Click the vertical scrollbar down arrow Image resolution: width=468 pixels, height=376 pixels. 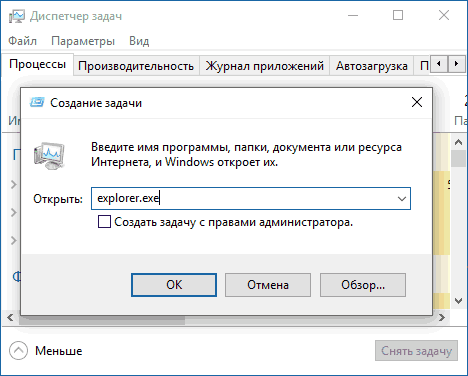(458, 301)
